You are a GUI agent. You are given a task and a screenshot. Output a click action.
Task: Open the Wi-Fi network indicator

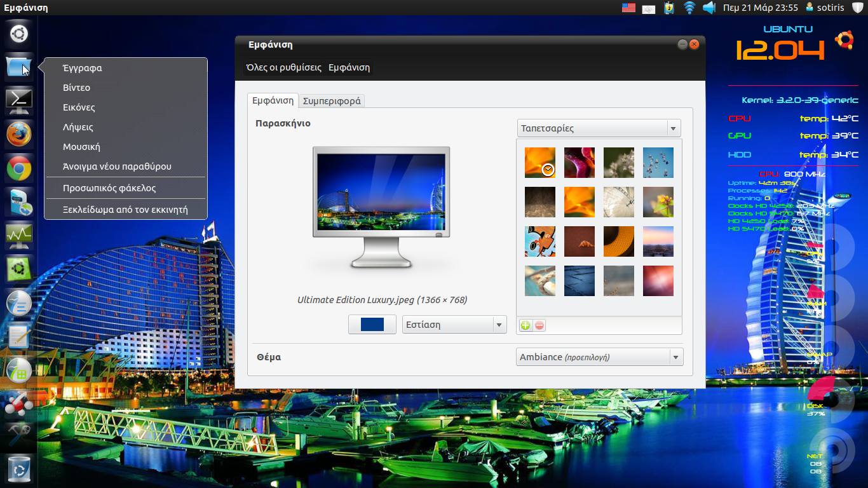[x=689, y=8]
